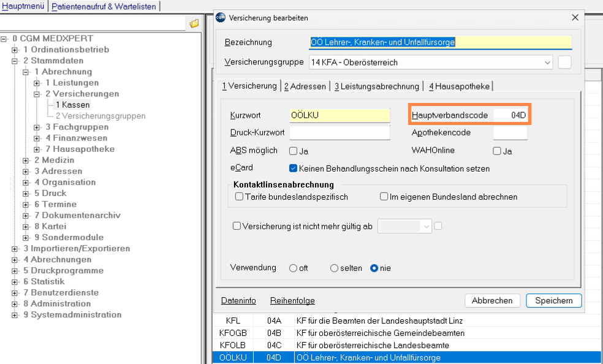Click the CGM logo icon in dialog title

coord(221,18)
